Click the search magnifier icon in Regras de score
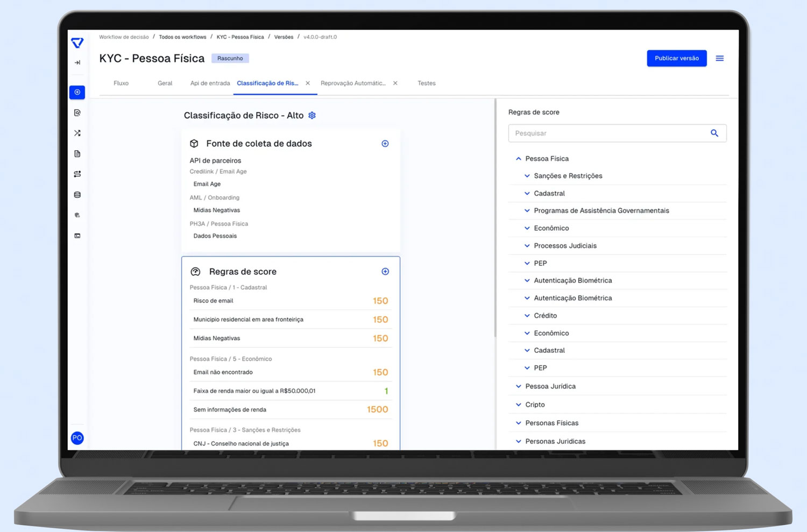 [x=714, y=133]
